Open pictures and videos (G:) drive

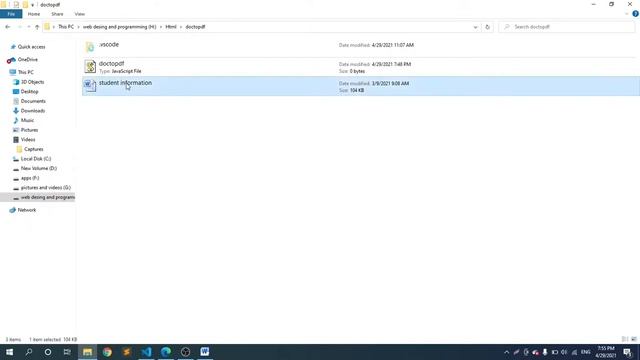46,188
